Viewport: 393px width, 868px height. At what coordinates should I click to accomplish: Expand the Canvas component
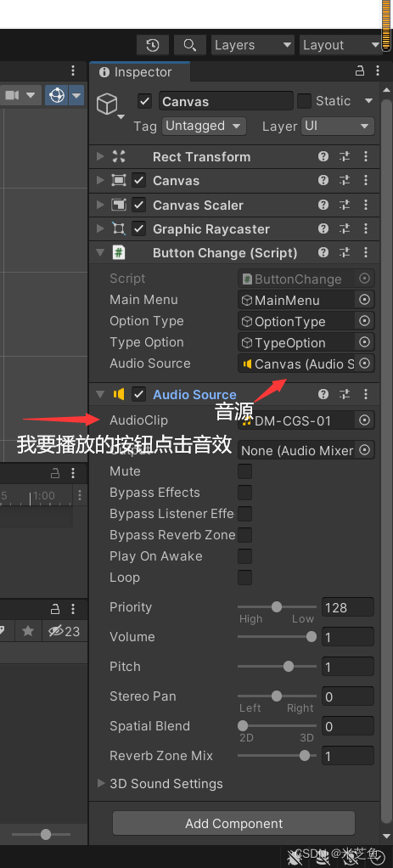tap(100, 180)
